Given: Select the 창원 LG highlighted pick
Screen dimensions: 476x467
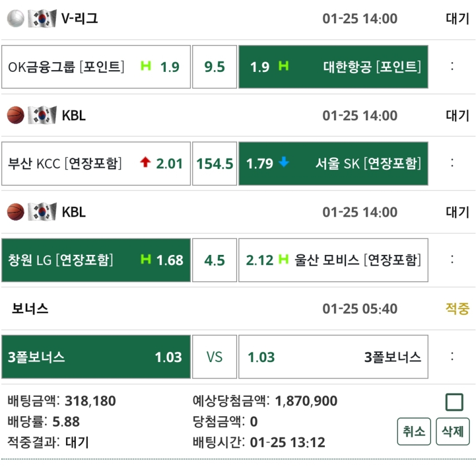Looking at the screenshot, I should pyautogui.click(x=96, y=261).
